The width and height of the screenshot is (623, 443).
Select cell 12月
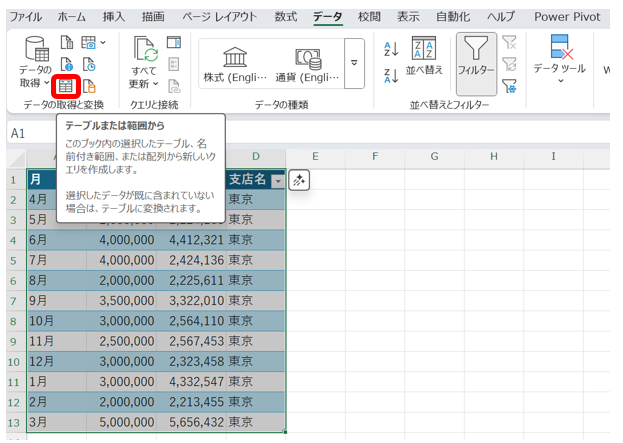[x=57, y=362]
